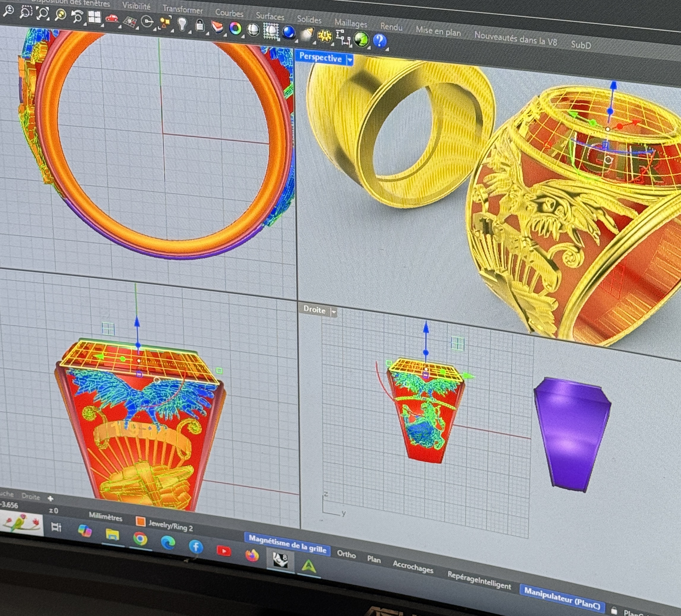Open Firefox from the taskbar
The width and height of the screenshot is (681, 616).
pos(252,555)
